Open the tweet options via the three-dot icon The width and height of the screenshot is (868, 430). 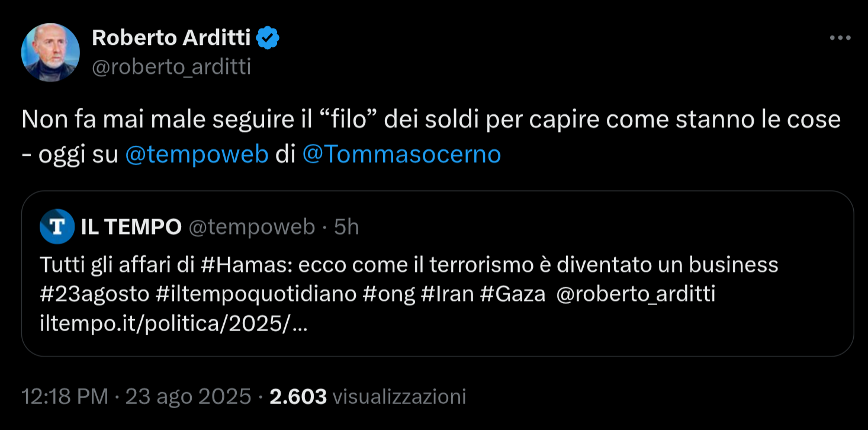tap(840, 37)
